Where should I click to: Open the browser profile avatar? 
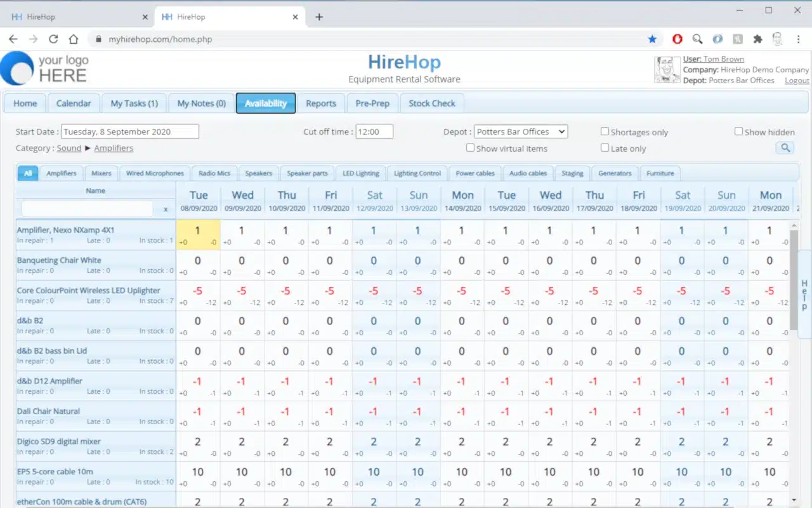pyautogui.click(x=778, y=39)
